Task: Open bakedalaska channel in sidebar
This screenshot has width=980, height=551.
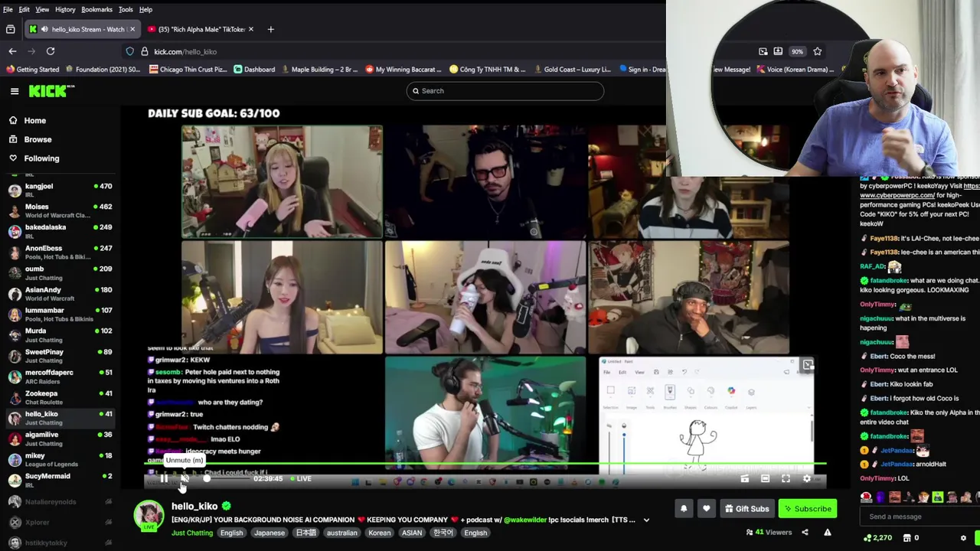Action: (x=60, y=231)
